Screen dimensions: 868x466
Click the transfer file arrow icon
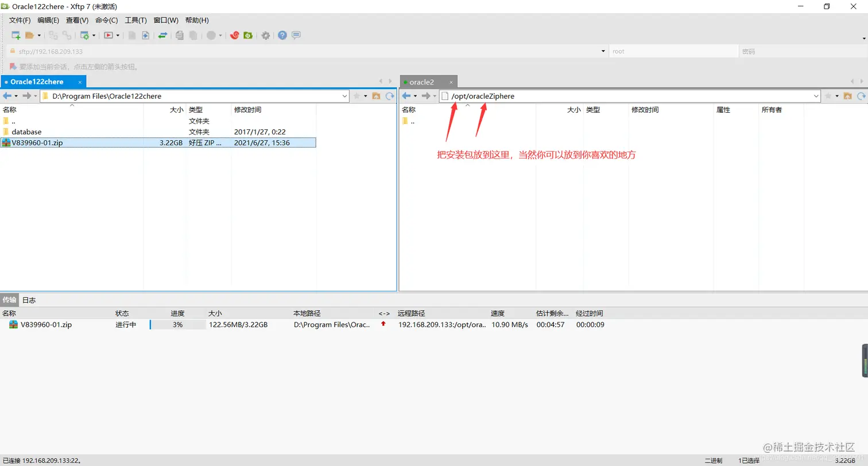(146, 36)
